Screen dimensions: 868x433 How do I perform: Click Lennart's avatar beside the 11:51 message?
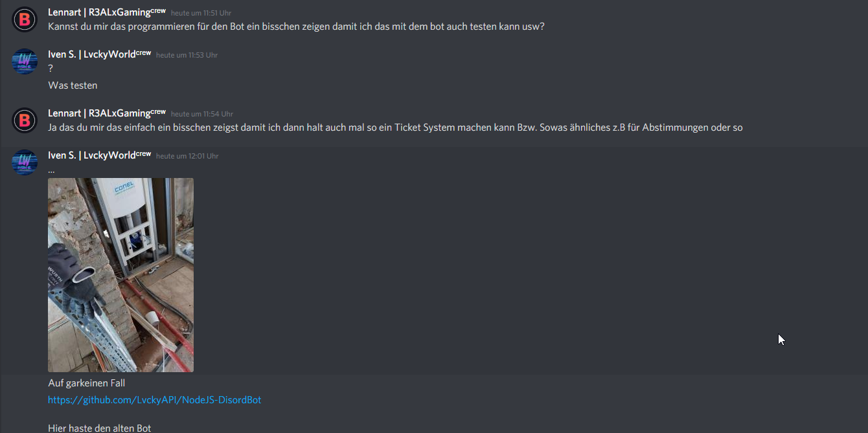25,19
